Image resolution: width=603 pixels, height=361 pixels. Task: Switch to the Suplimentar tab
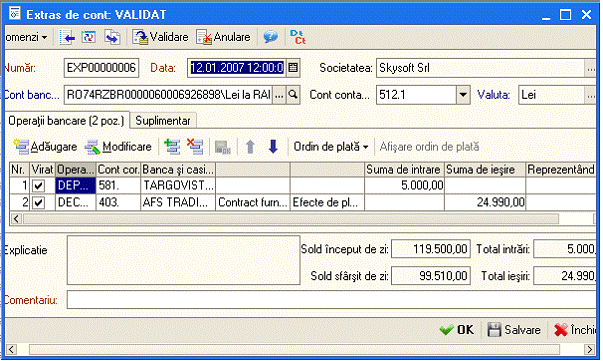[x=163, y=121]
